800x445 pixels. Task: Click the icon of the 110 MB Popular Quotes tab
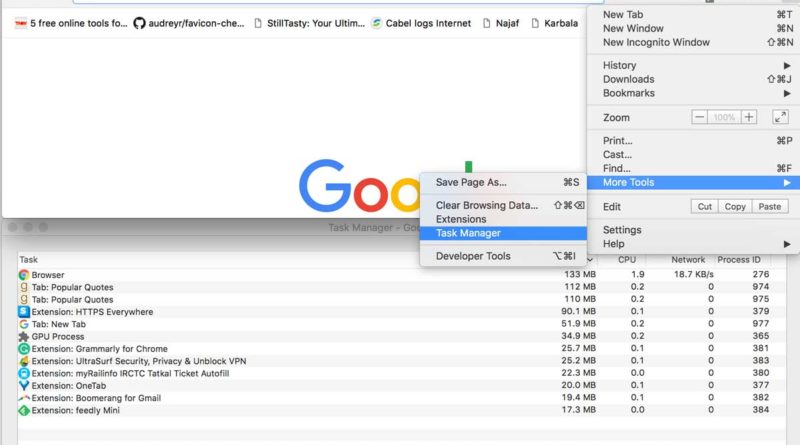click(23, 299)
